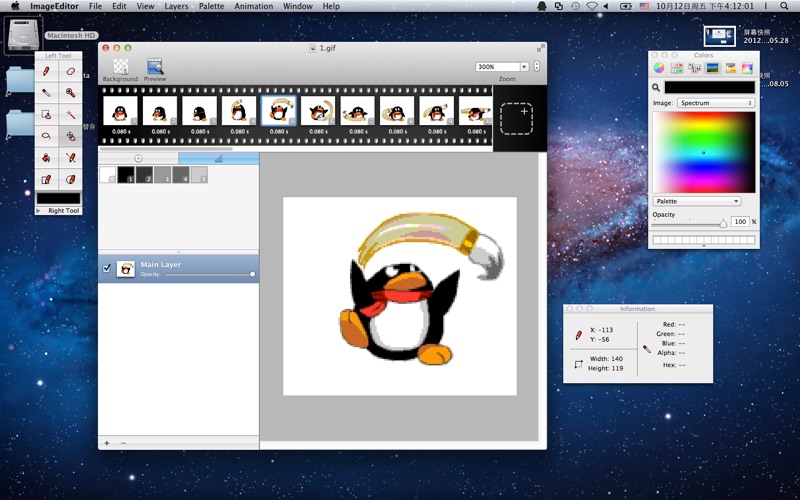Click the add layer plus button
800x500 pixels.
tap(107, 443)
